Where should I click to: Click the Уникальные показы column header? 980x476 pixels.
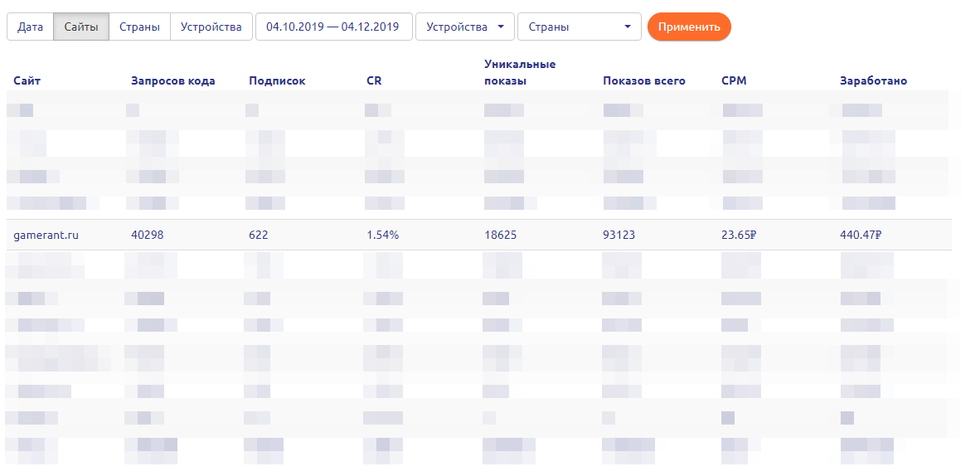[x=520, y=72]
